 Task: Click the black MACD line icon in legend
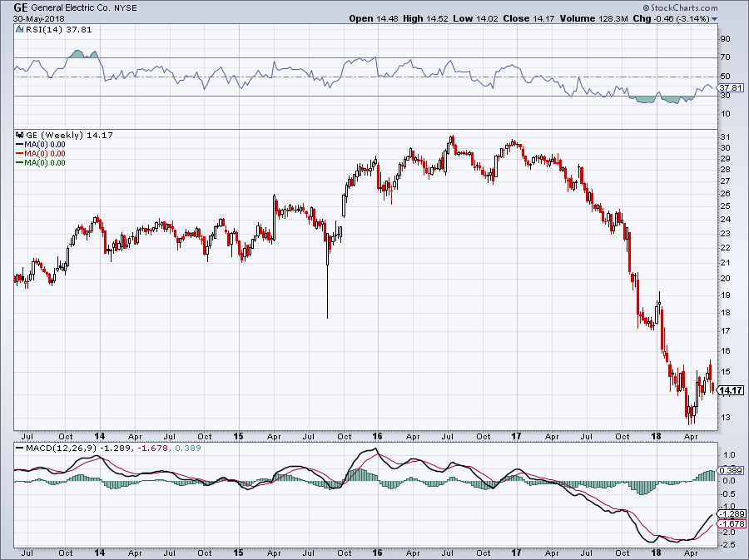coord(20,448)
